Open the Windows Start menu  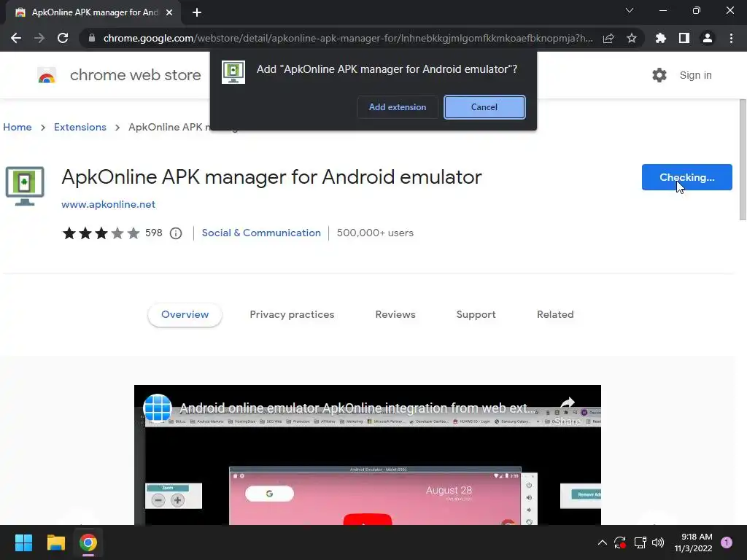pos(23,542)
